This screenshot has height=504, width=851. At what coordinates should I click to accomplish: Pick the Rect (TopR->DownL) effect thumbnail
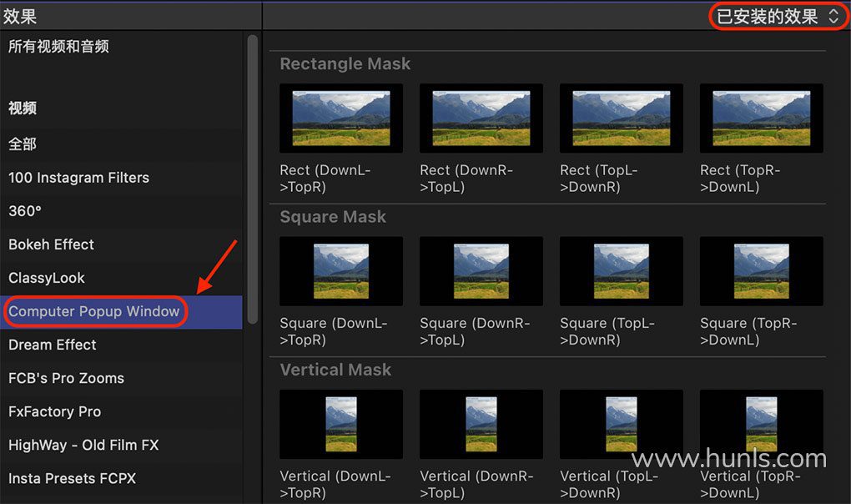point(761,118)
